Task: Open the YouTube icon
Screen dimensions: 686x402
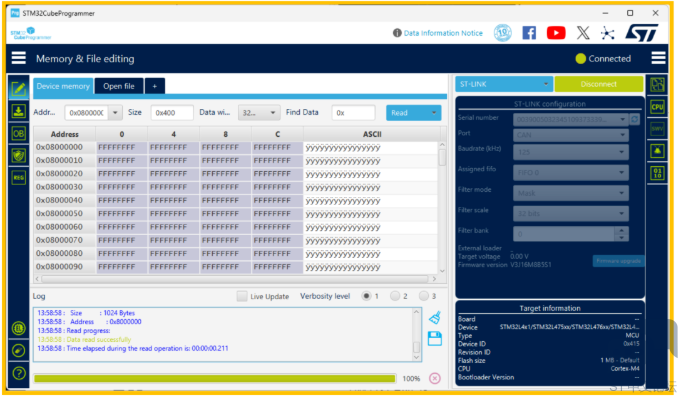Action: pos(556,33)
